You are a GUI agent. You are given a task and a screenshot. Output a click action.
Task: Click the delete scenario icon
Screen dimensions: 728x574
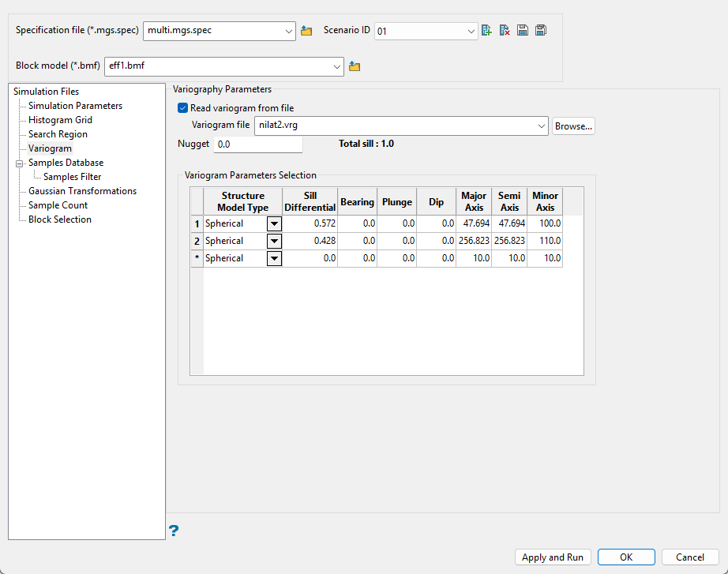pyautogui.click(x=505, y=31)
